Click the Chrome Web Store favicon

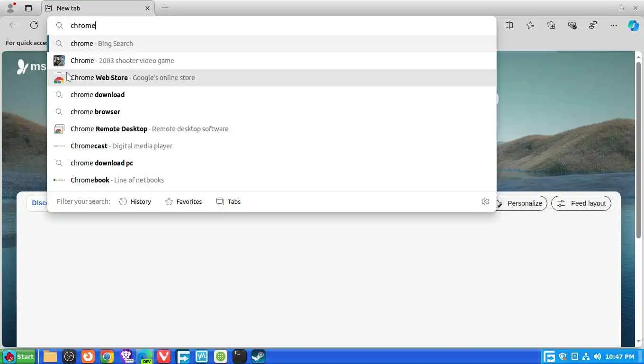coord(59,78)
